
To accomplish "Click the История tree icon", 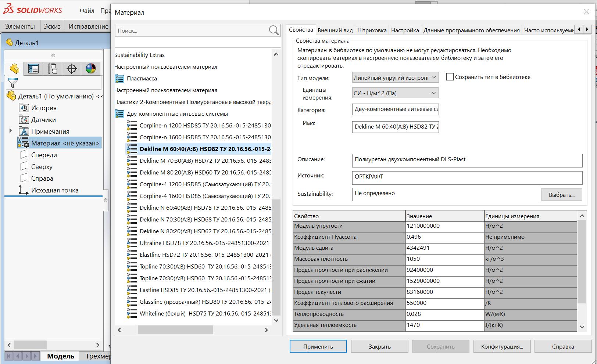I will tap(24, 108).
